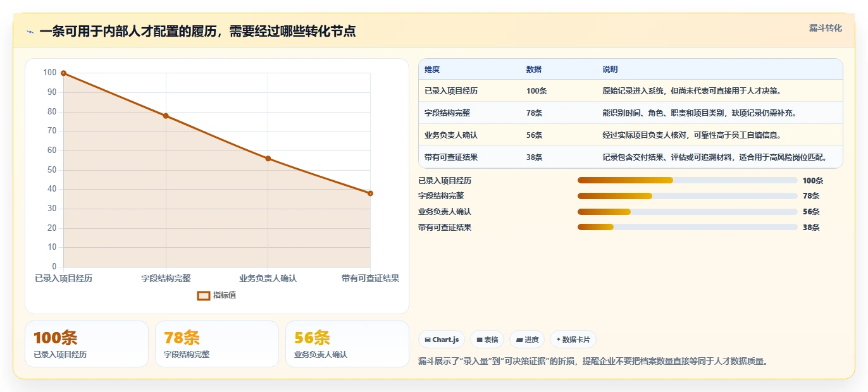Click the lightning icon beside the title

pyautogui.click(x=30, y=32)
